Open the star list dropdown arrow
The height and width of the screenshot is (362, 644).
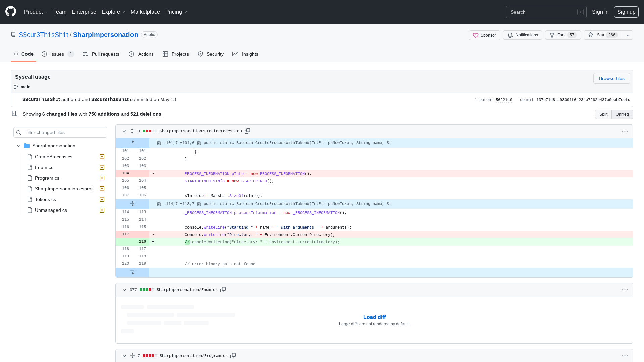pos(627,35)
